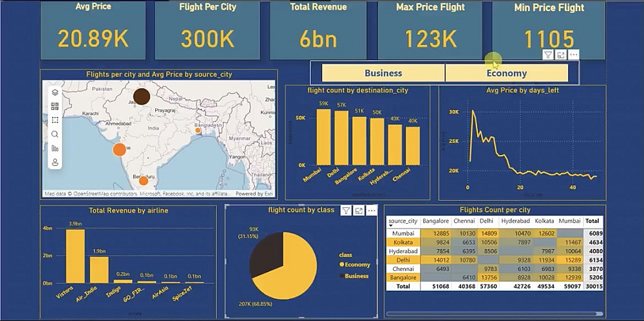The height and width of the screenshot is (321, 644).
Task: Click the column total 59097
Action: pos(571,286)
